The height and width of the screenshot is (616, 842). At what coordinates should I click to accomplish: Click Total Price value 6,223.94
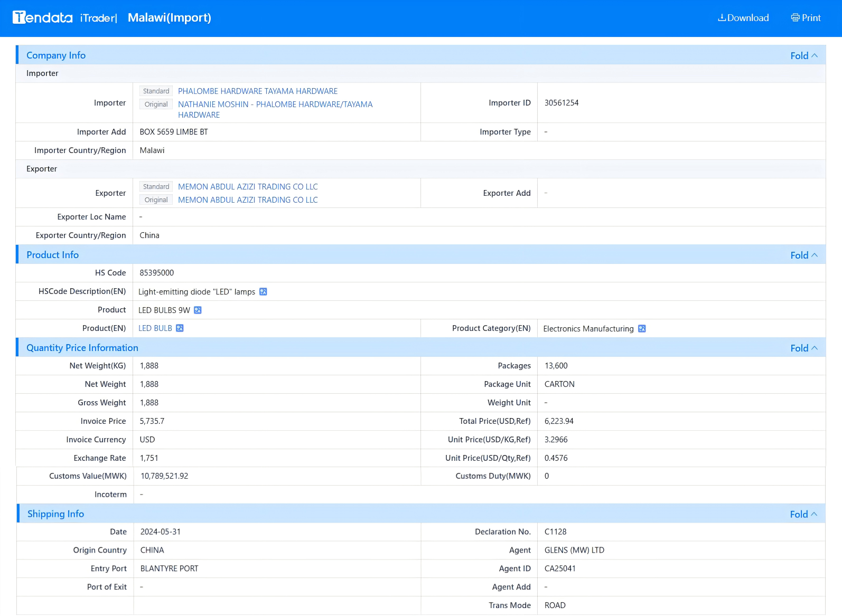(559, 421)
